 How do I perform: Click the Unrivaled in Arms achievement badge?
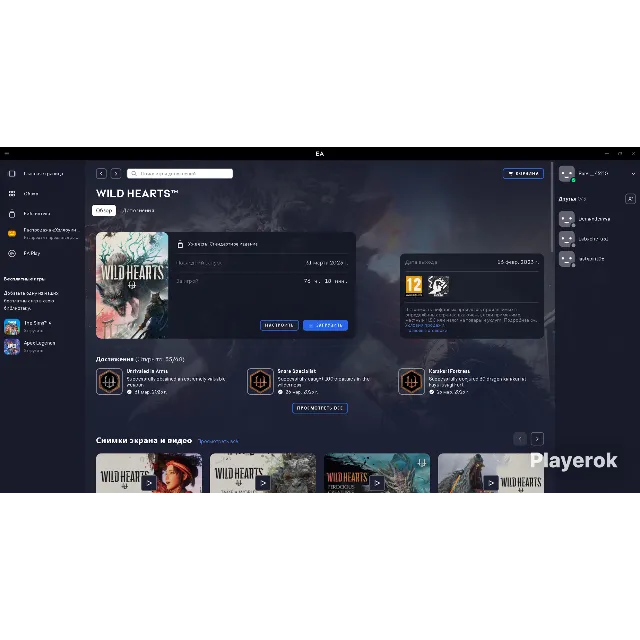coord(109,382)
